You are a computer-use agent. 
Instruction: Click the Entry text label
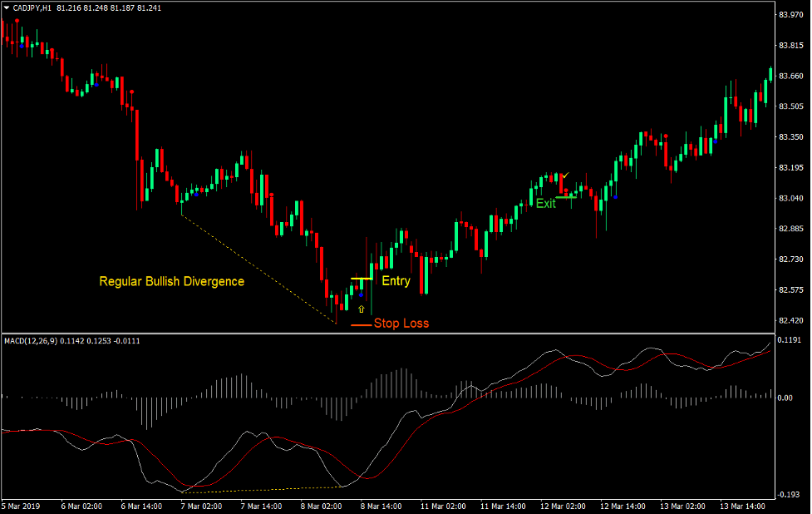[396, 280]
